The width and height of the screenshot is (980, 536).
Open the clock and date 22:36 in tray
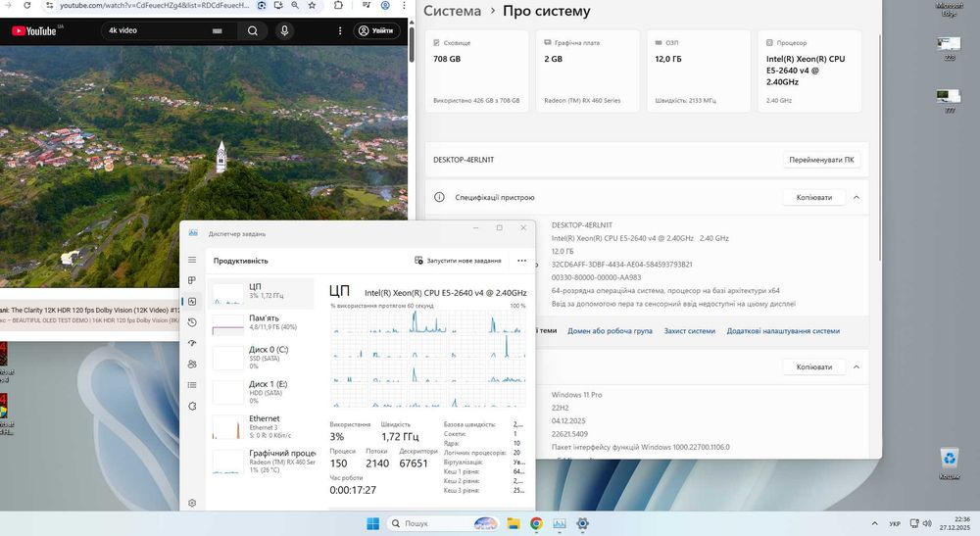pos(955,523)
